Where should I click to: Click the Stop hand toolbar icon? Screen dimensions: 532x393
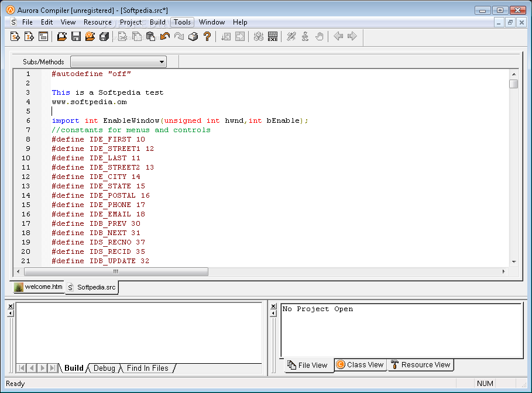[320, 36]
